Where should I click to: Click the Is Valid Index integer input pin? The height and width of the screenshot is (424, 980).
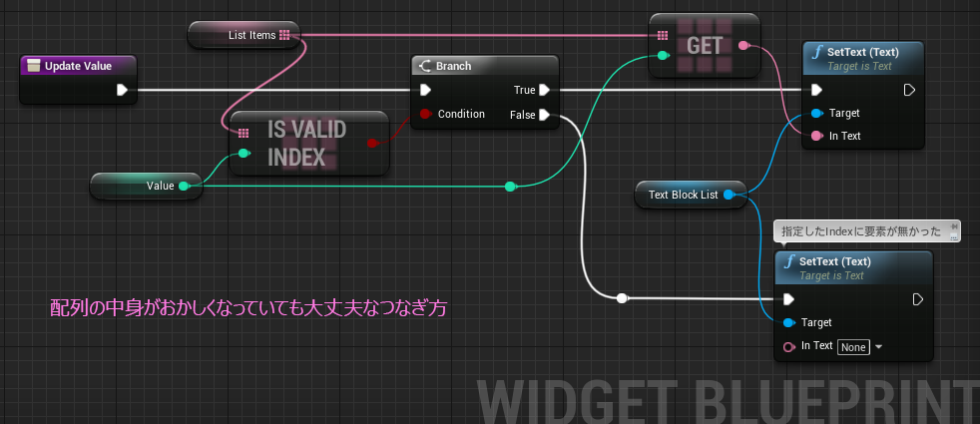coord(244,153)
